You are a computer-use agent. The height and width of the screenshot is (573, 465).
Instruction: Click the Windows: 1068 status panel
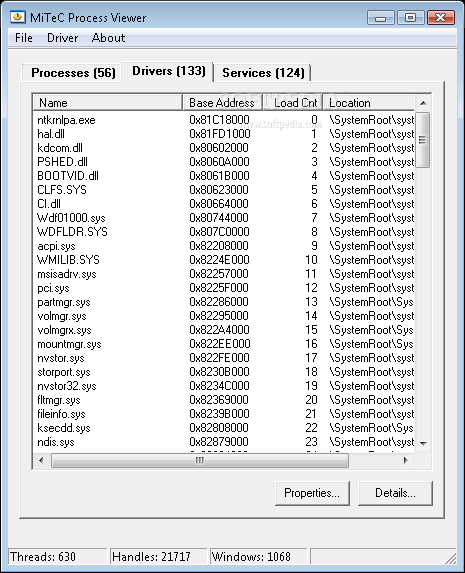click(x=259, y=557)
